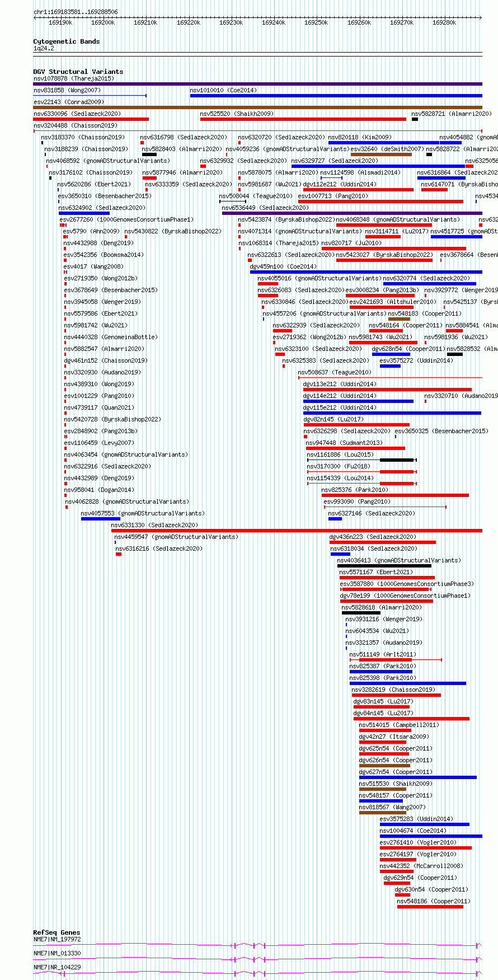Click variant esv4017 (Wang2008)
Image resolution: width=498 pixels, height=980 pixels.
(93, 266)
